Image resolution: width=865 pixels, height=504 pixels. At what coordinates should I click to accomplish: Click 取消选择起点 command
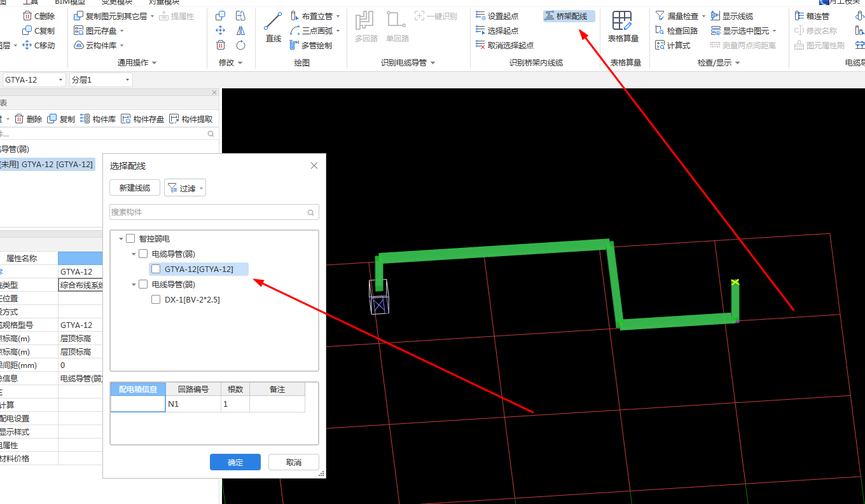[x=504, y=45]
